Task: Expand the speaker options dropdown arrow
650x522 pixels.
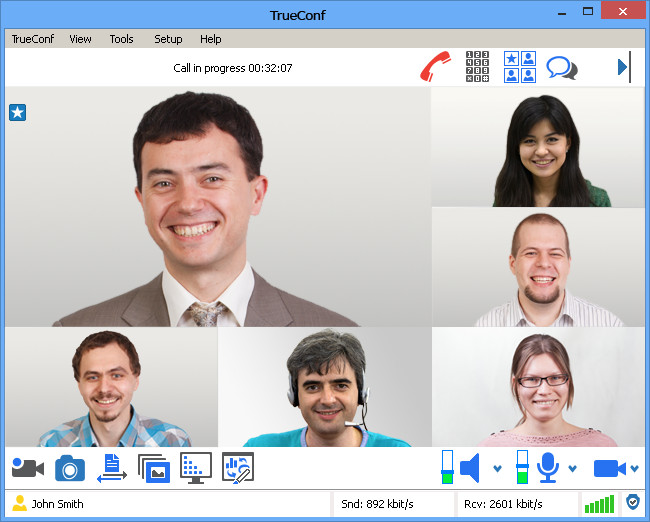Action: coord(497,469)
